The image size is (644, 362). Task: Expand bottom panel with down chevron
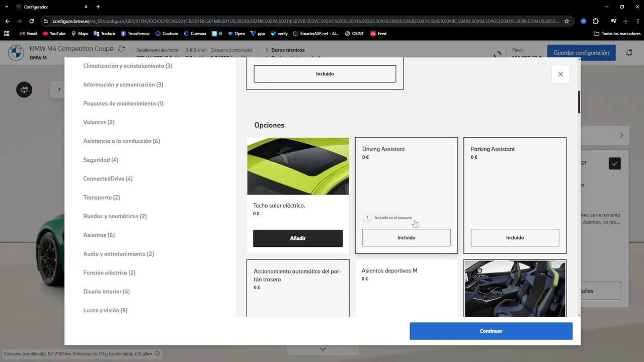tap(323, 349)
